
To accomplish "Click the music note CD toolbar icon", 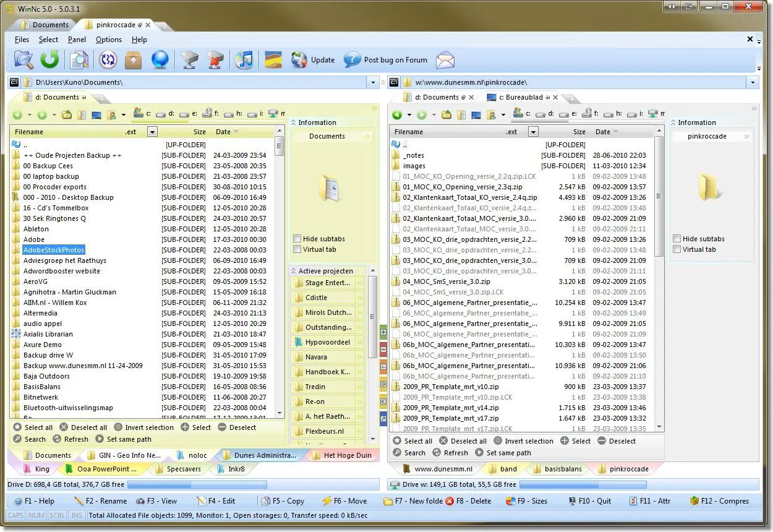I will pos(244,60).
